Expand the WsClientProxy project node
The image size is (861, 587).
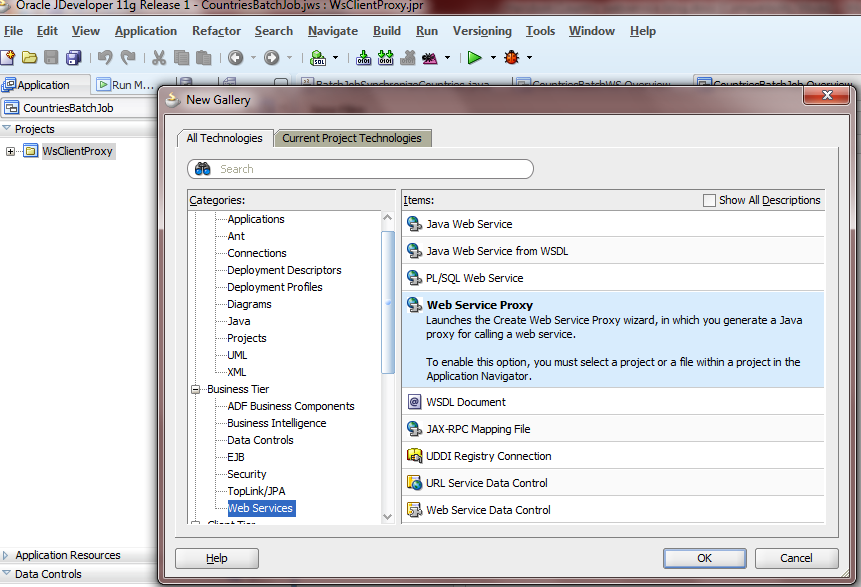point(11,151)
